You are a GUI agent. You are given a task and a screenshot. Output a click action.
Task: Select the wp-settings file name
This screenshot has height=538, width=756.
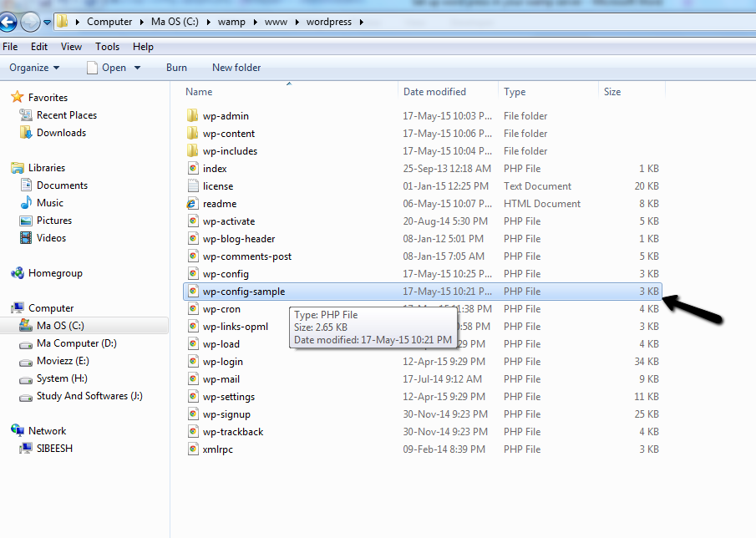(x=229, y=397)
